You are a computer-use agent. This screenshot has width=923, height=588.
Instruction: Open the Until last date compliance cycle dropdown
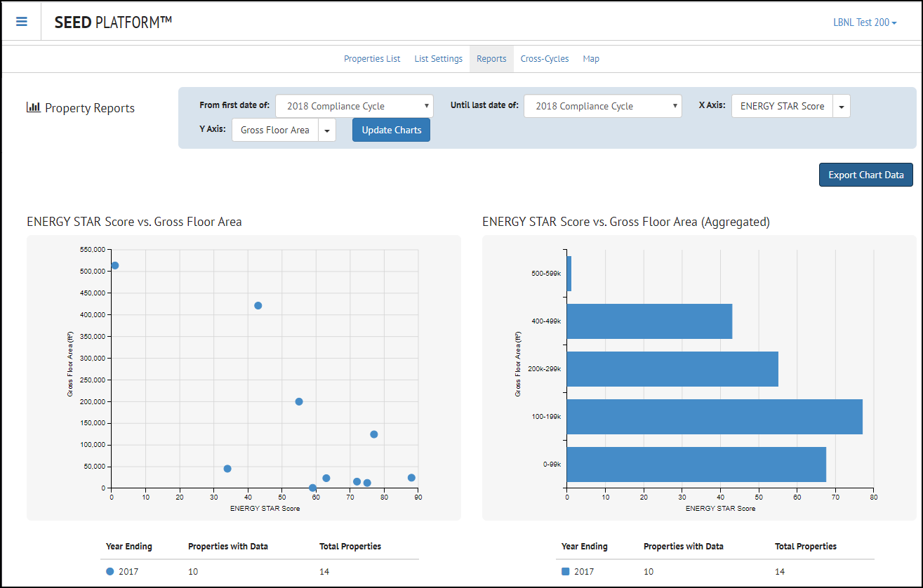(x=603, y=106)
